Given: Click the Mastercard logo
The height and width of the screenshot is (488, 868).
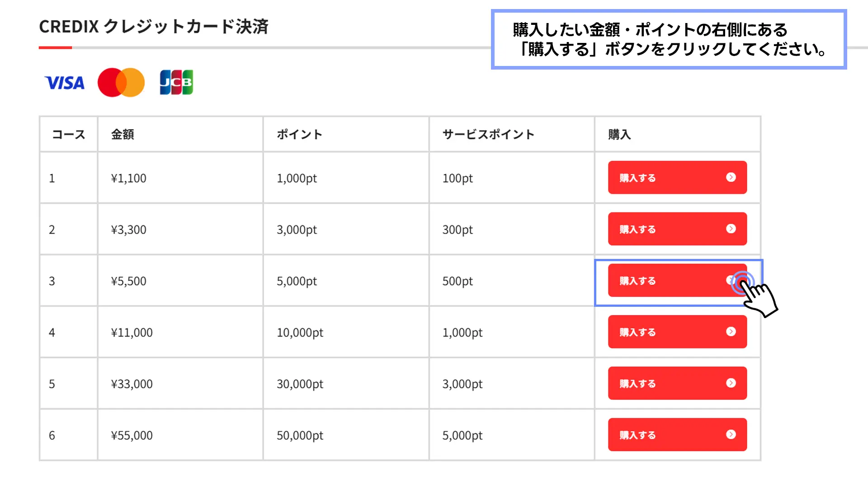Looking at the screenshot, I should 121,83.
